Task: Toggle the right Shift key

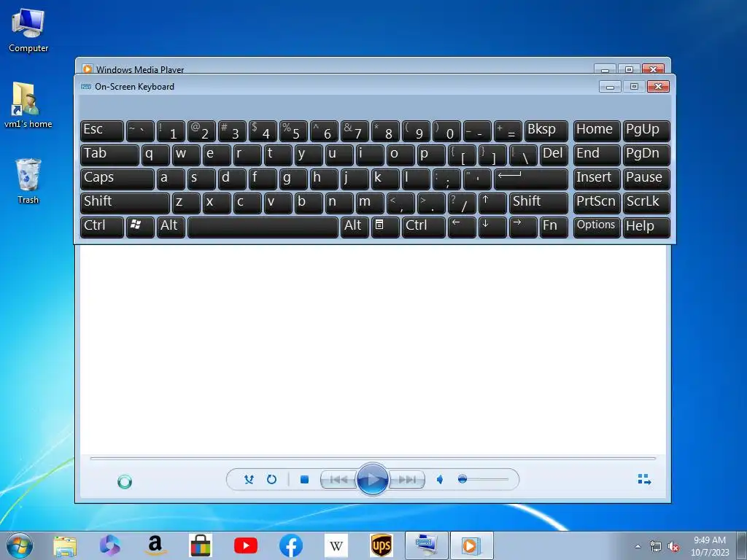Action: pos(538,203)
